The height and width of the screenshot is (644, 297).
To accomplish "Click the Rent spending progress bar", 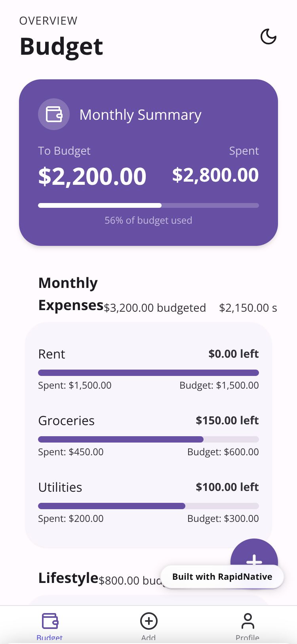I will pos(148,373).
